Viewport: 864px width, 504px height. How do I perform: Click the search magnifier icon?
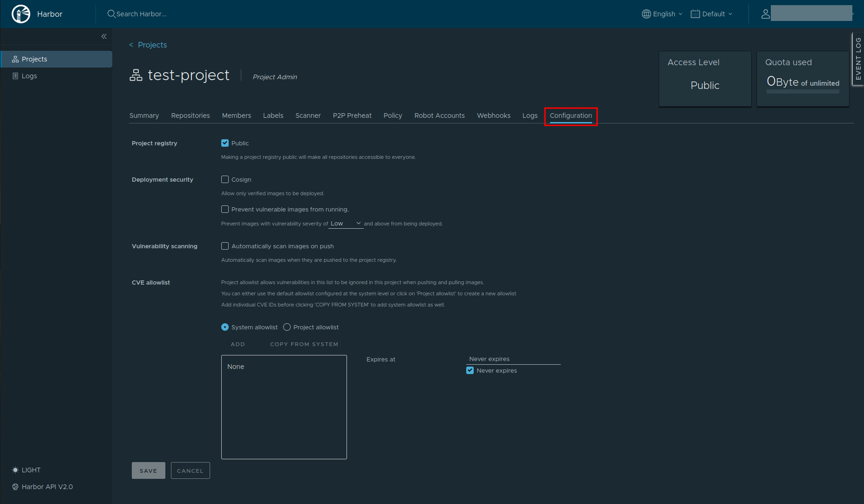(111, 14)
